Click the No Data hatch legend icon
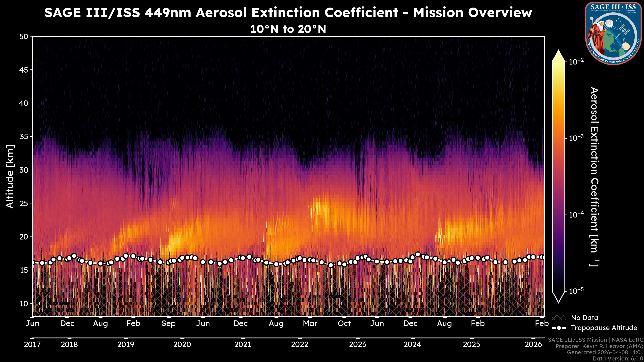 559,318
